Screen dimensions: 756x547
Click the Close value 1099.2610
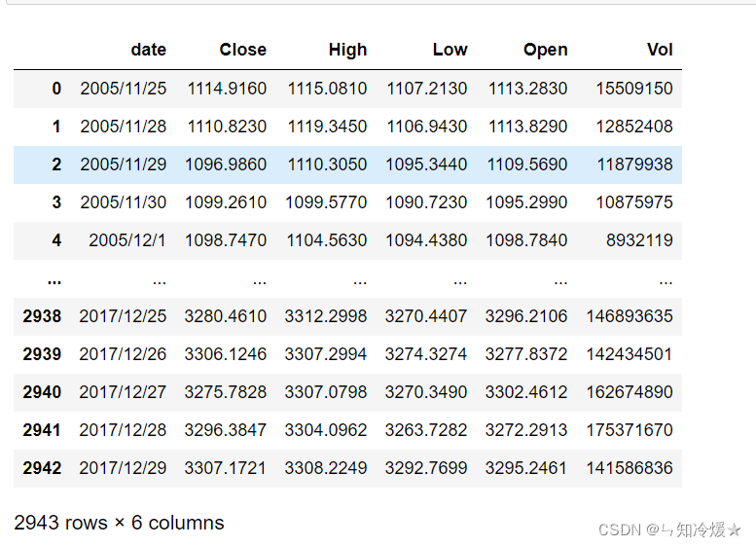click(x=226, y=202)
